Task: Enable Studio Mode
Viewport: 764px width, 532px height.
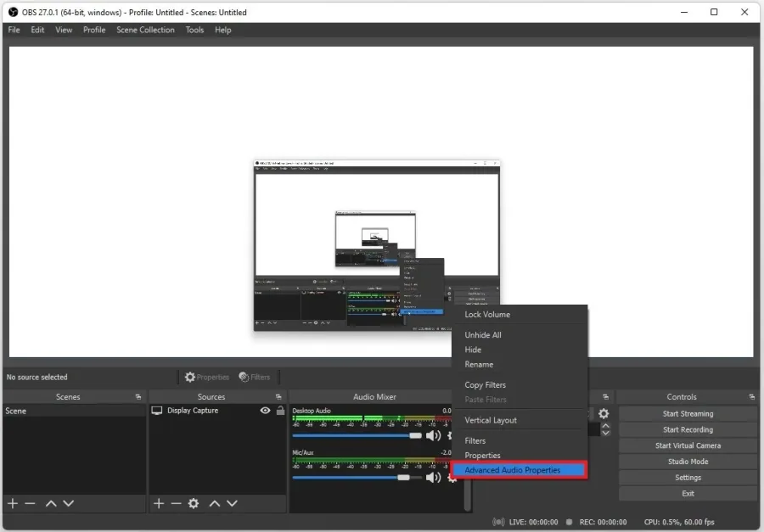Action: (x=688, y=462)
